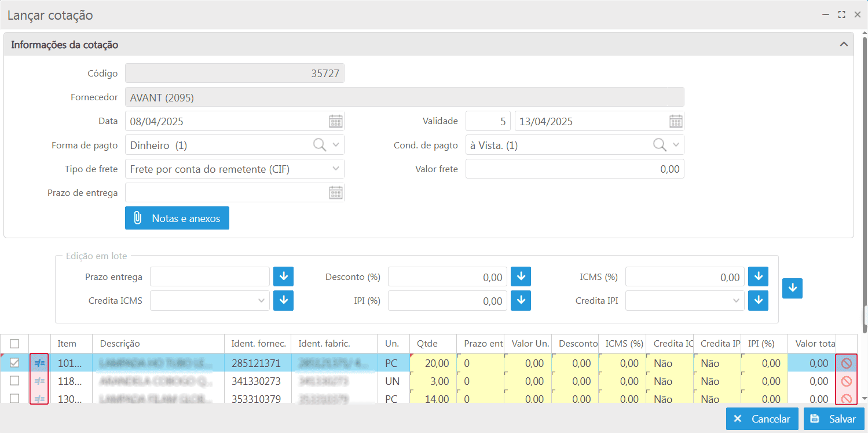Uncheck the first item row checkbox
This screenshot has width=868, height=433.
tap(14, 363)
